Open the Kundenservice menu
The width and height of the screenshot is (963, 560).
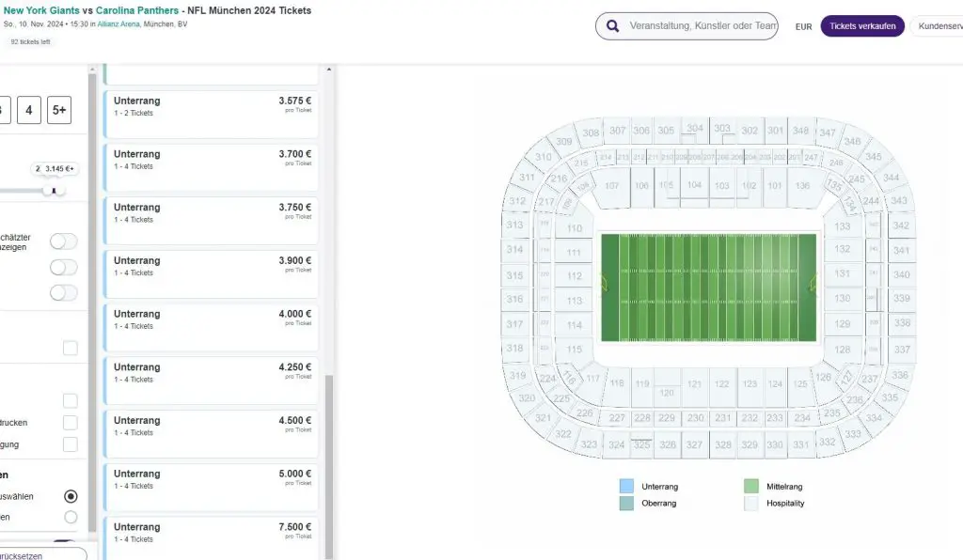coord(939,26)
